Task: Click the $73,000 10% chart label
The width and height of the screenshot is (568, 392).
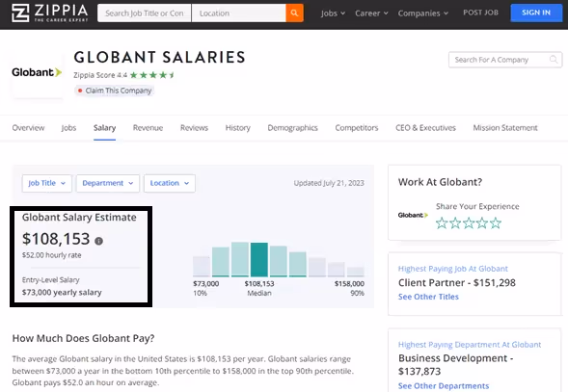Action: [205, 288]
